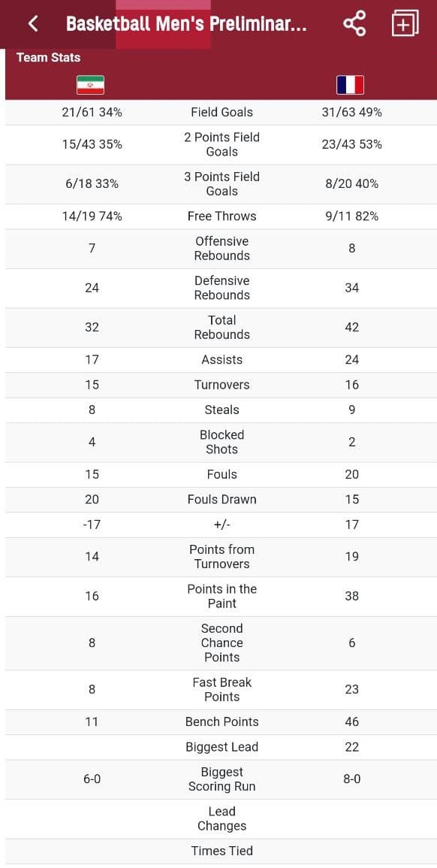Screen dimensions: 437x868
Task: Select the Biggest Scoring Run label
Action: [x=222, y=779]
